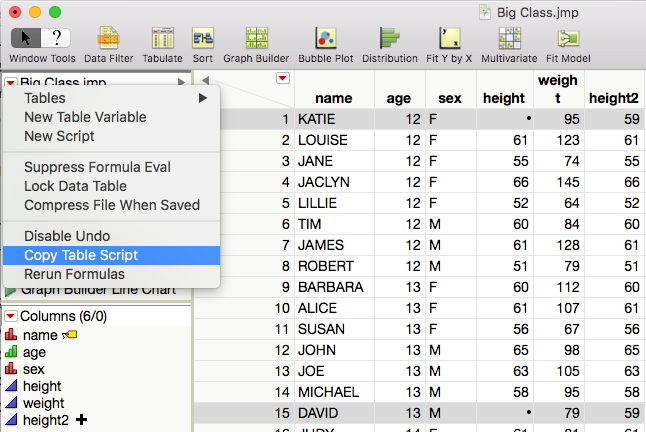
Task: Click the height2 column header
Action: [x=614, y=98]
